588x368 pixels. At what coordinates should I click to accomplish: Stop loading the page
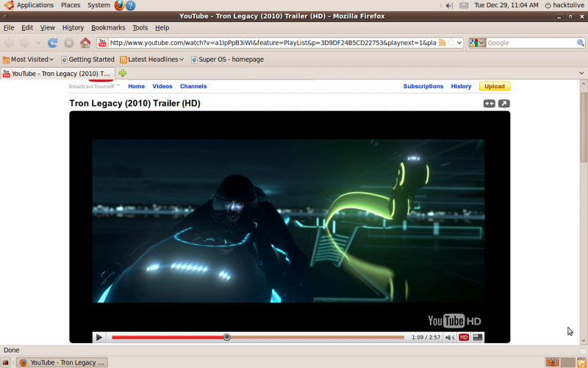pyautogui.click(x=68, y=43)
